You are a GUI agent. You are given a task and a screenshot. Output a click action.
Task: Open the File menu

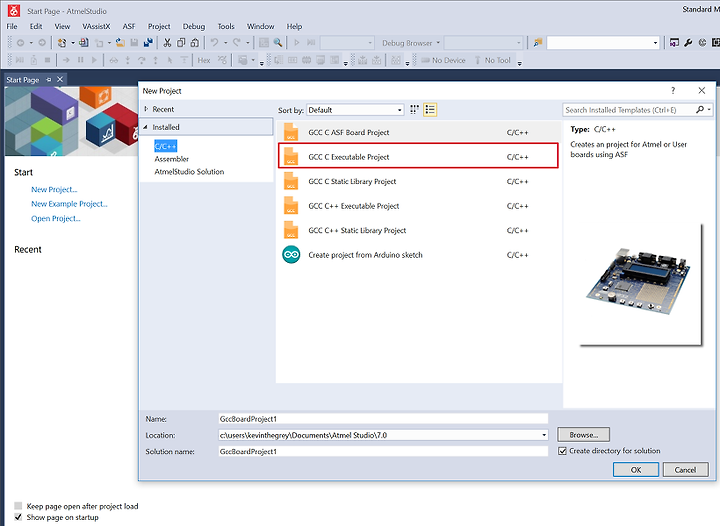[x=12, y=26]
